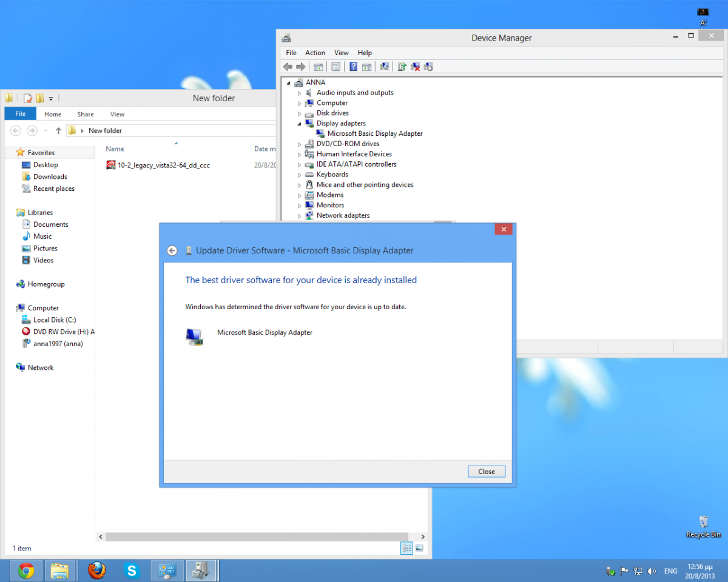Expand Audio inputs and outputs node
Image resolution: width=728 pixels, height=582 pixels.
pyautogui.click(x=299, y=93)
